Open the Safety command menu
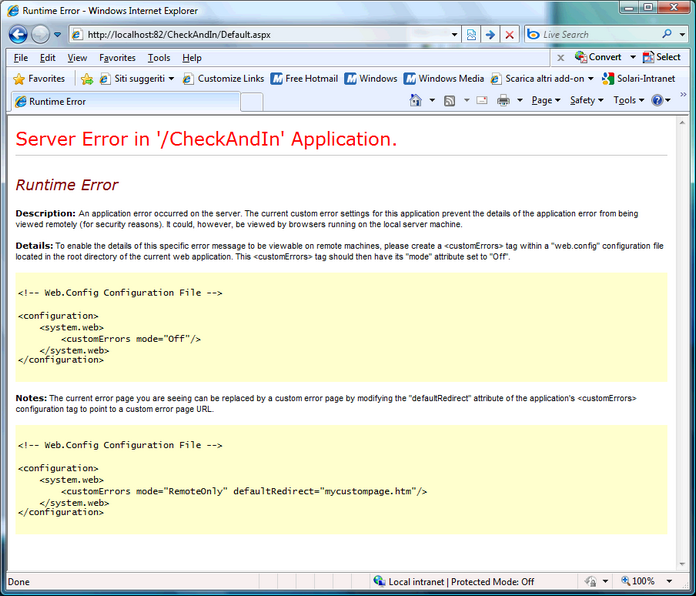Image resolution: width=696 pixels, height=596 pixels. 586,100
